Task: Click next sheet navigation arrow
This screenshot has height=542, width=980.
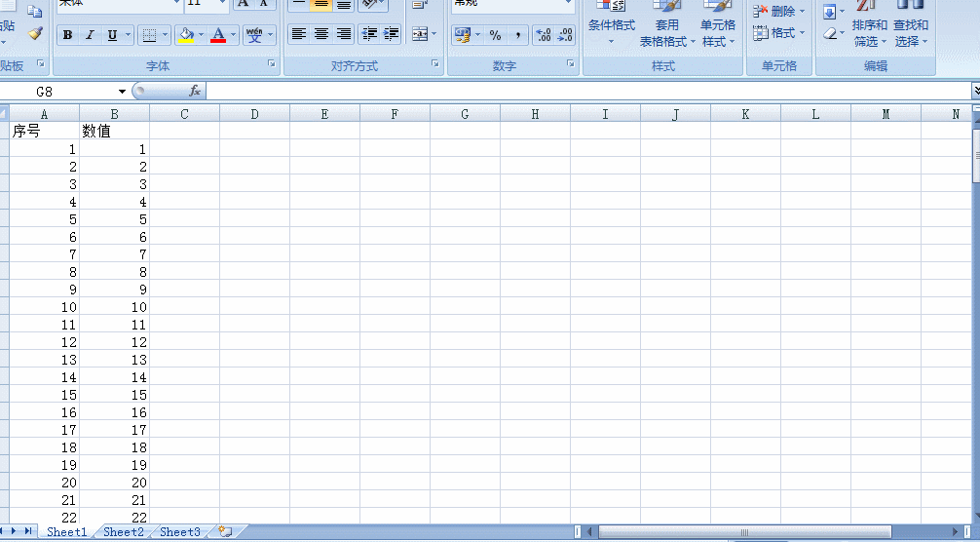Action: click(x=14, y=531)
